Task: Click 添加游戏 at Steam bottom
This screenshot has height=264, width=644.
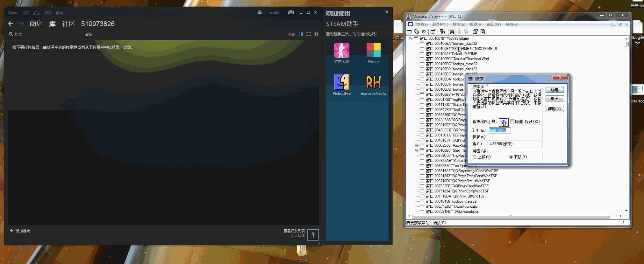Action: point(21,231)
